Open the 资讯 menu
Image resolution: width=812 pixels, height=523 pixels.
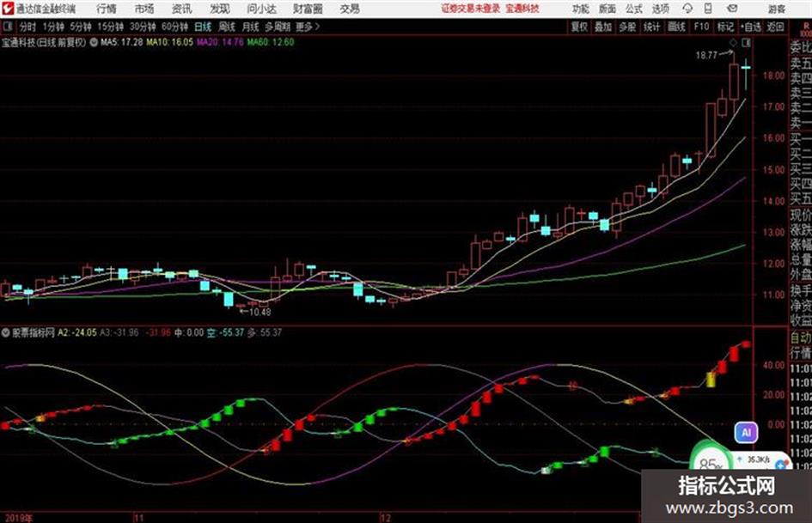coord(181,9)
